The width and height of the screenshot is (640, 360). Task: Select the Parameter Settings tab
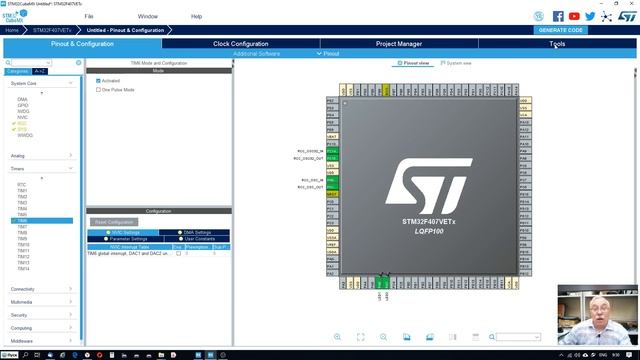(x=125, y=239)
